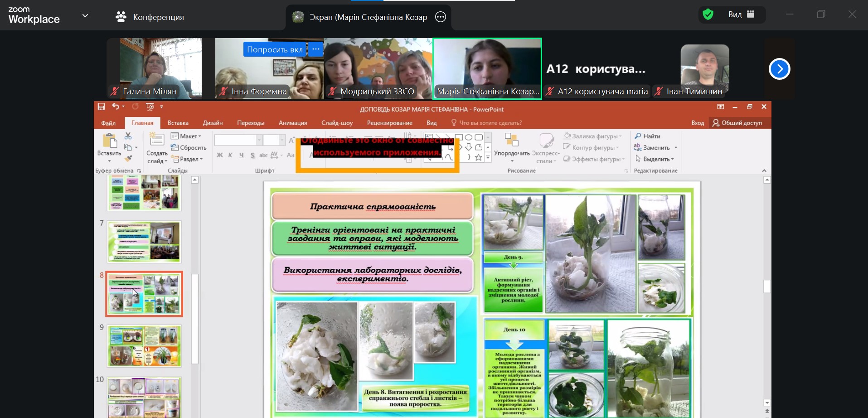The height and width of the screenshot is (418, 868).
Task: Toggle italic formatting (К)
Action: (x=230, y=155)
